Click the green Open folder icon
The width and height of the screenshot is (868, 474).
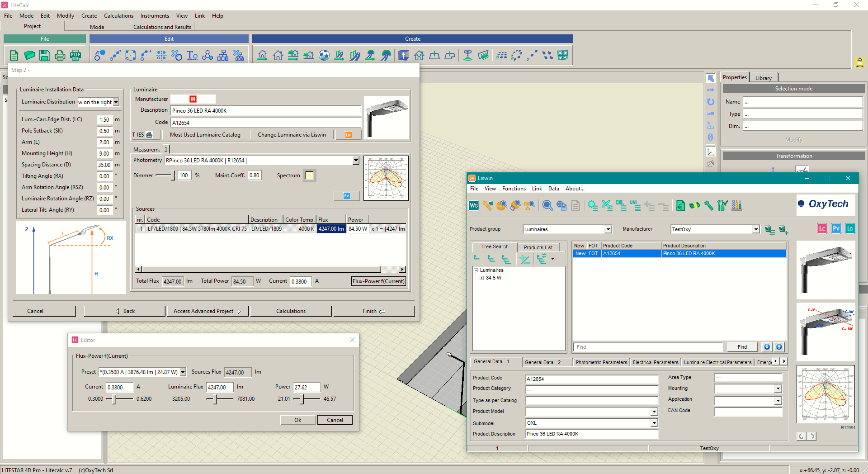tap(29, 55)
